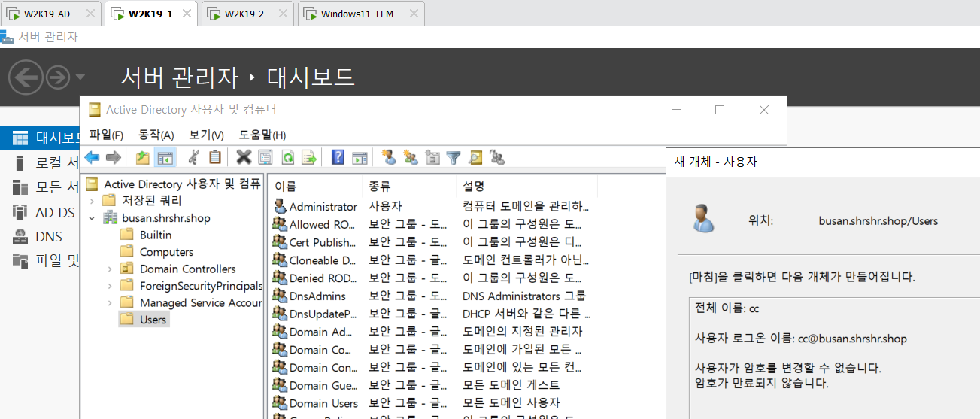The width and height of the screenshot is (980, 419).
Task: Click the Delete X icon
Action: [244, 157]
